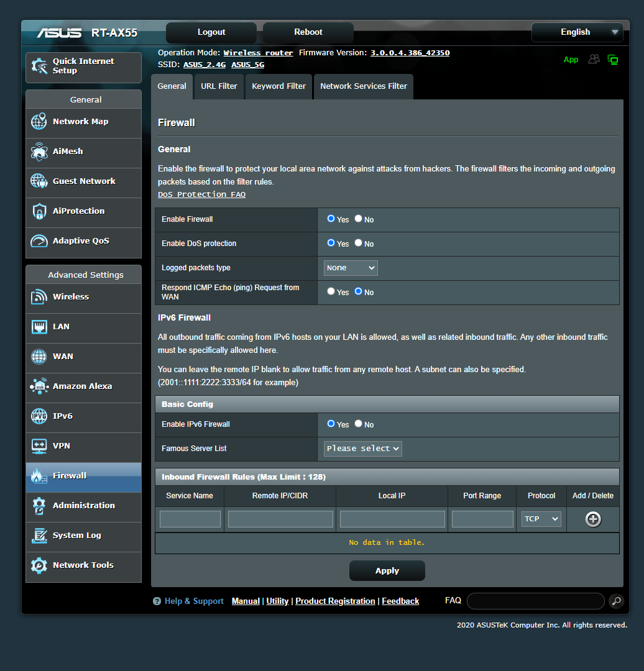The height and width of the screenshot is (671, 644).
Task: Switch to the General tab
Action: point(172,86)
